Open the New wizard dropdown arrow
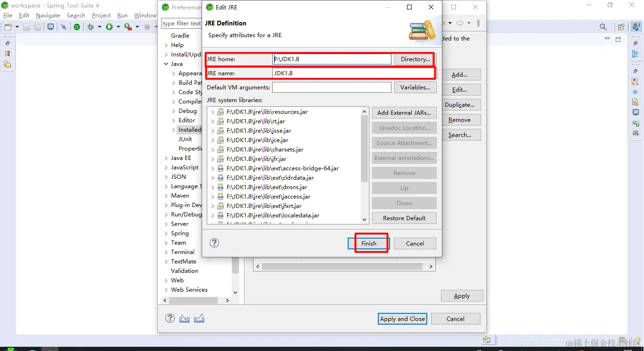 pyautogui.click(x=17, y=27)
